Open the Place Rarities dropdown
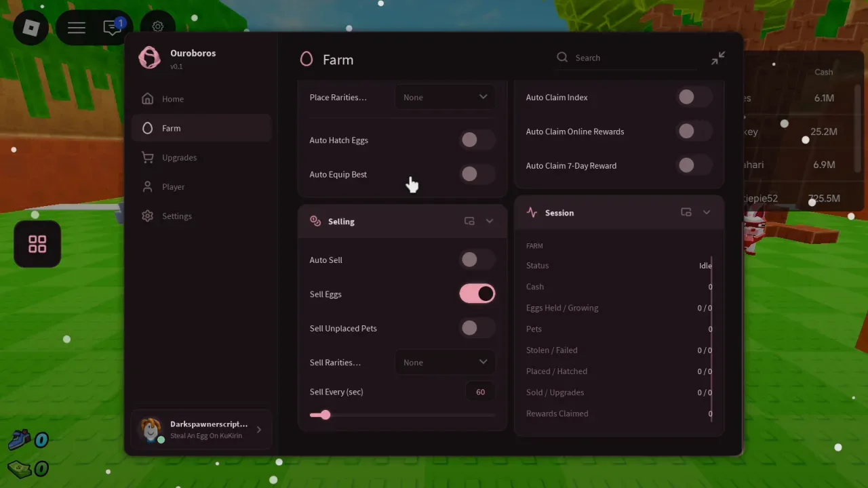 (x=445, y=97)
